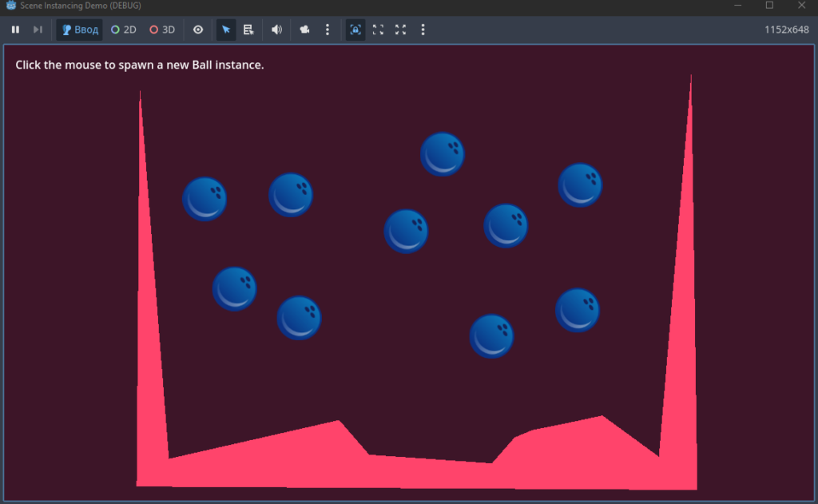Select the 2D node selection mode

[124, 30]
